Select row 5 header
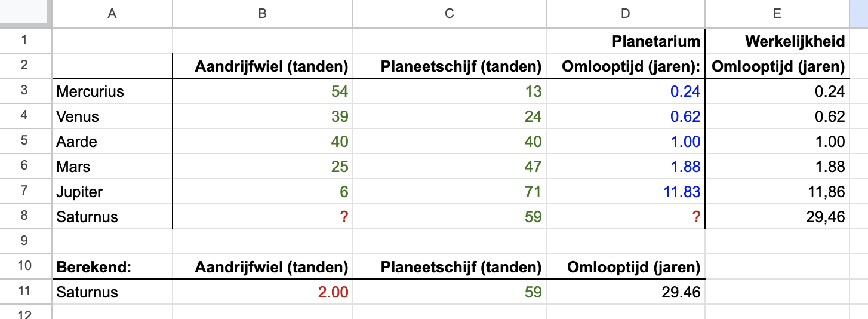Screen dimensions: 868x319 click(24, 142)
